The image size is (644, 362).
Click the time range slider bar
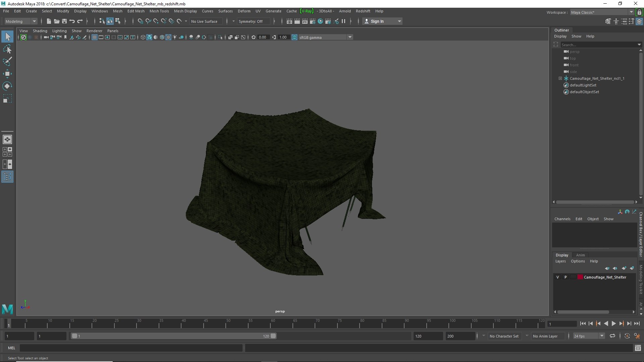click(174, 336)
